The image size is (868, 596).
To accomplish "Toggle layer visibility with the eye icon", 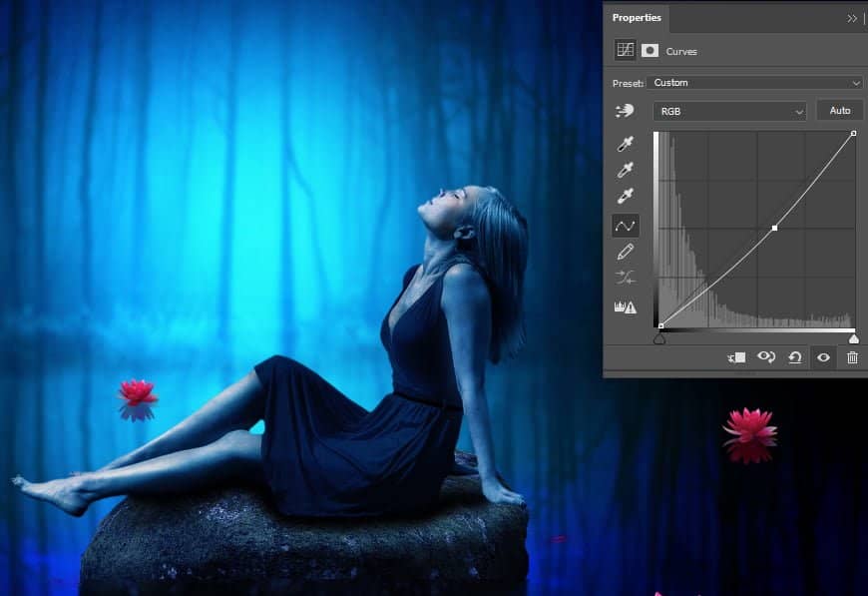I will (823, 357).
